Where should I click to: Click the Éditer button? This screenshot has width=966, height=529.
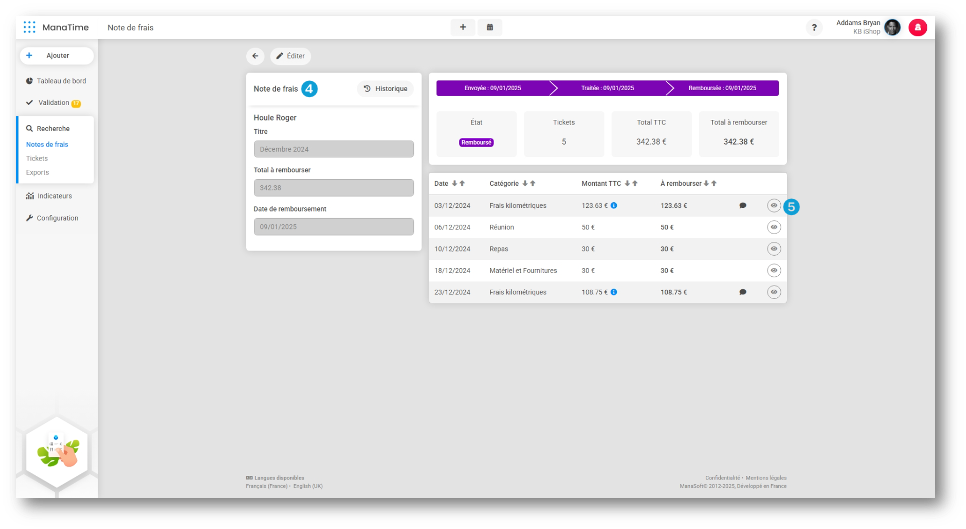[x=290, y=56]
